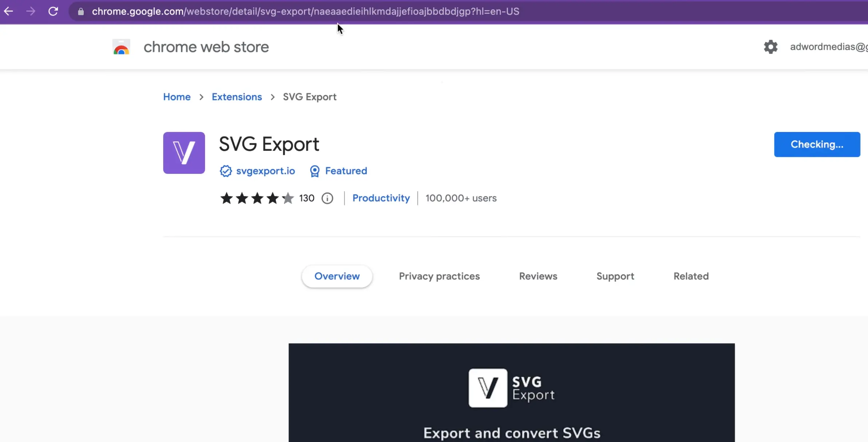The height and width of the screenshot is (442, 868).
Task: Open rating details via info icon
Action: [327, 198]
